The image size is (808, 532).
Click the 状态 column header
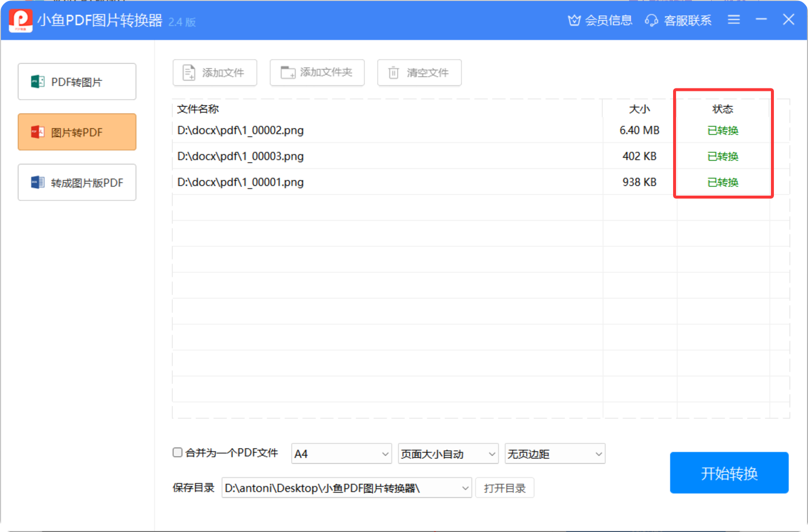[723, 109]
